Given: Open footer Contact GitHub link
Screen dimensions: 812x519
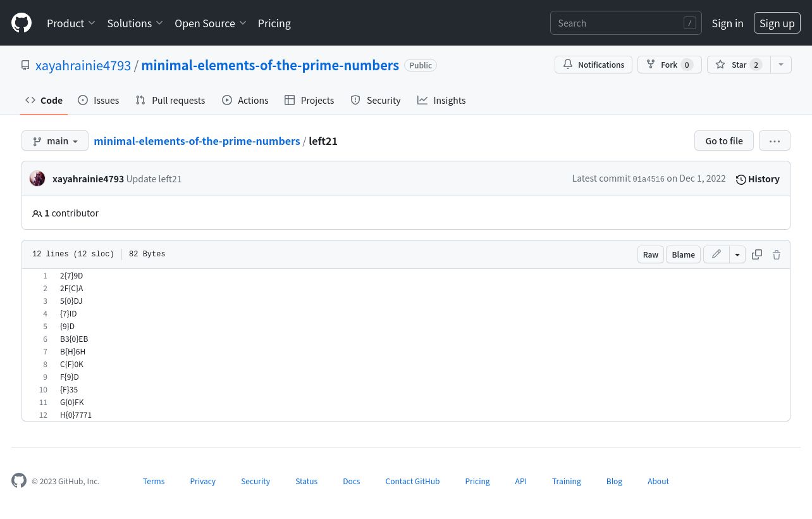Looking at the screenshot, I should pyautogui.click(x=412, y=481).
